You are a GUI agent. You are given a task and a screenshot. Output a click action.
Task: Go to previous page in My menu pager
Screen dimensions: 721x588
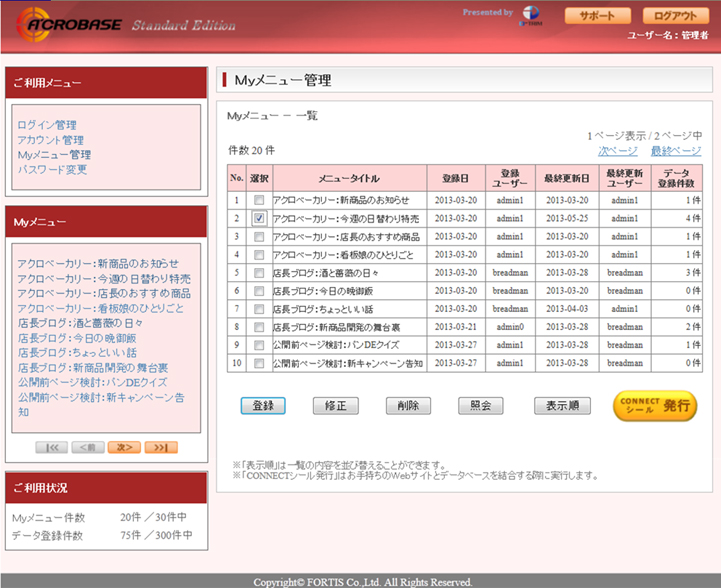(87, 447)
